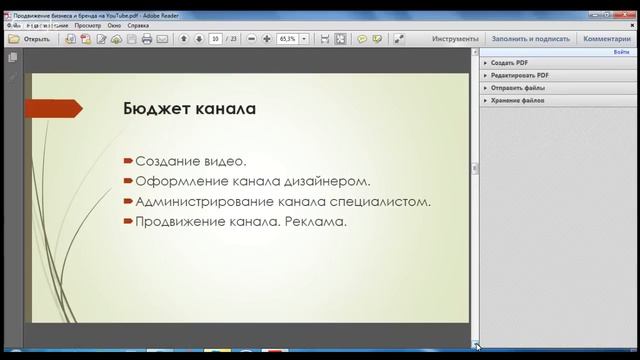
Task: Click the sign and edit document icon
Action: [101, 39]
